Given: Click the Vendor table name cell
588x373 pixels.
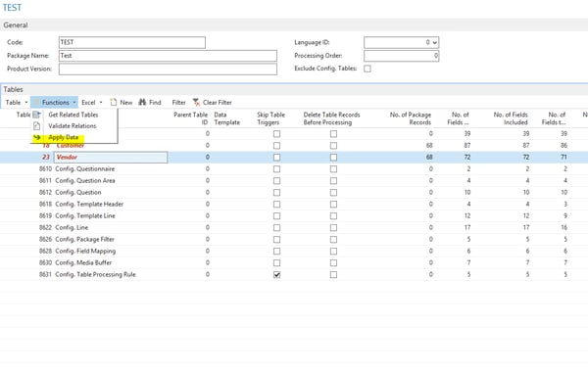Looking at the screenshot, I should click(x=111, y=158).
